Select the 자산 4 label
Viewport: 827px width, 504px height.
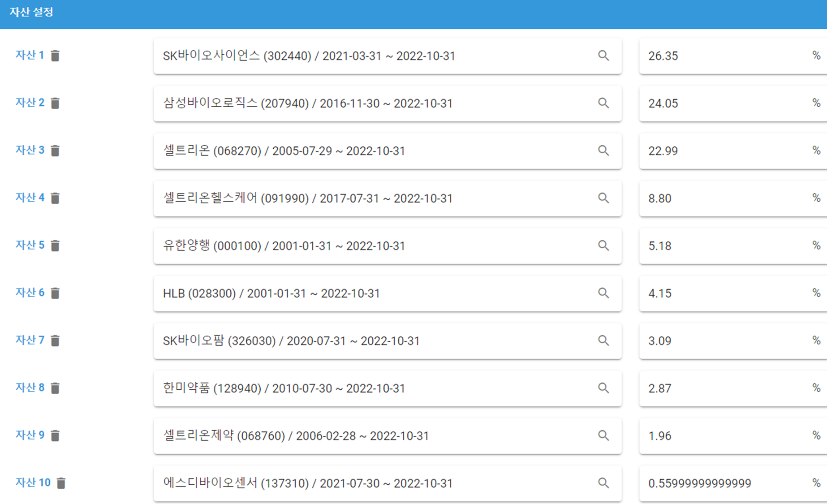point(30,198)
